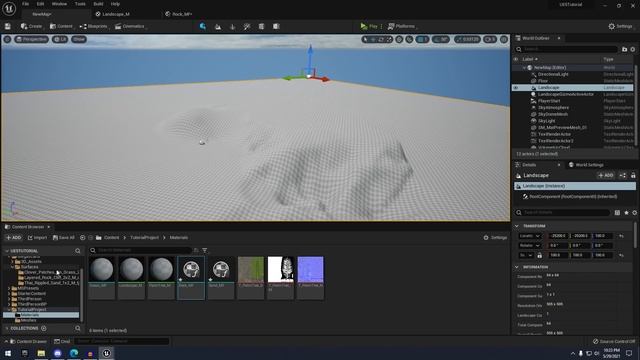The width and height of the screenshot is (640, 360).
Task: Open the viewport options menu icon
Action: tap(7, 39)
